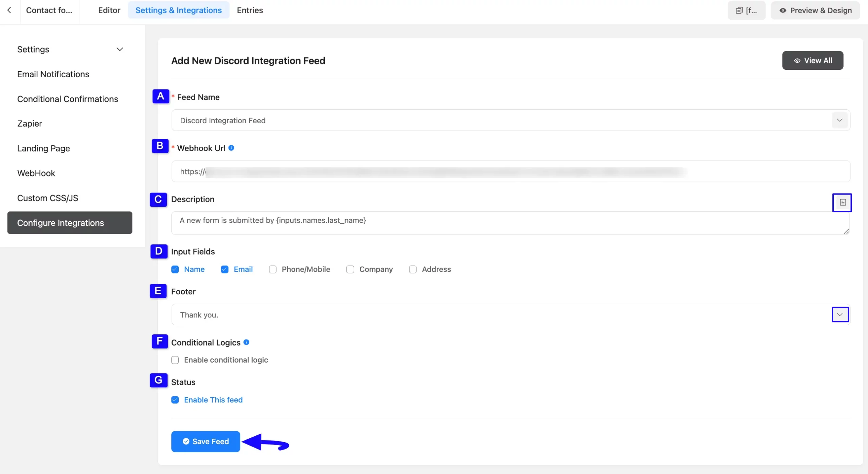Open Email Notifications settings
The height and width of the screenshot is (474, 868).
click(x=53, y=74)
